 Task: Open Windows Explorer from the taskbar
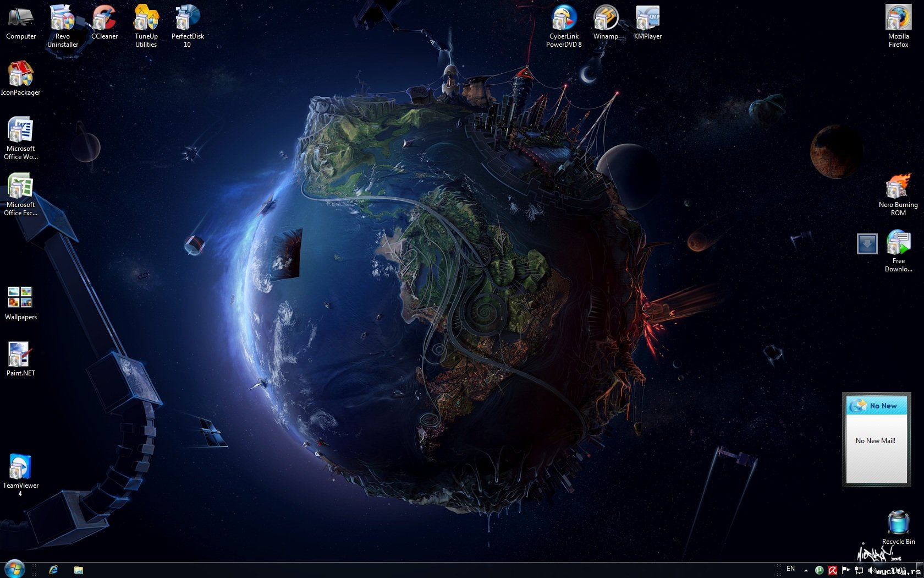click(79, 570)
